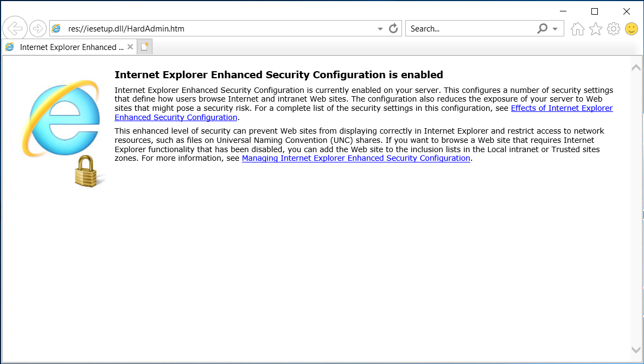Close the Internet Explorer Enhanced tab
644x364 pixels.
130,47
